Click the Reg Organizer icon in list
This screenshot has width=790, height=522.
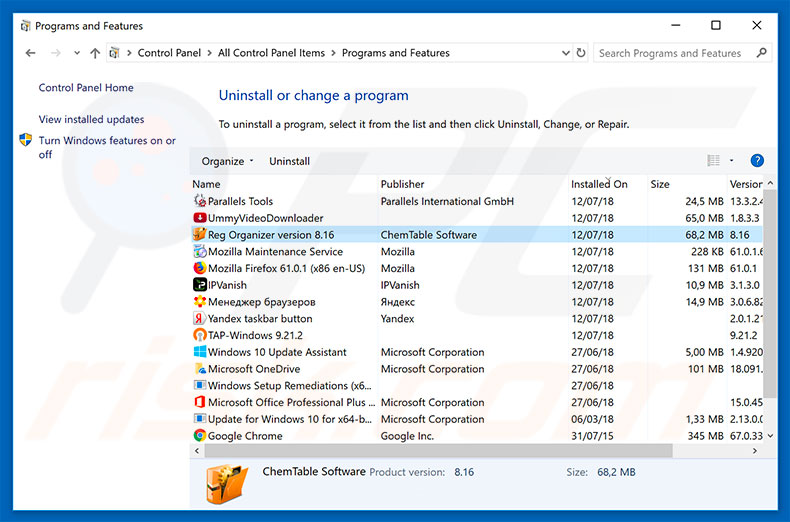click(200, 234)
